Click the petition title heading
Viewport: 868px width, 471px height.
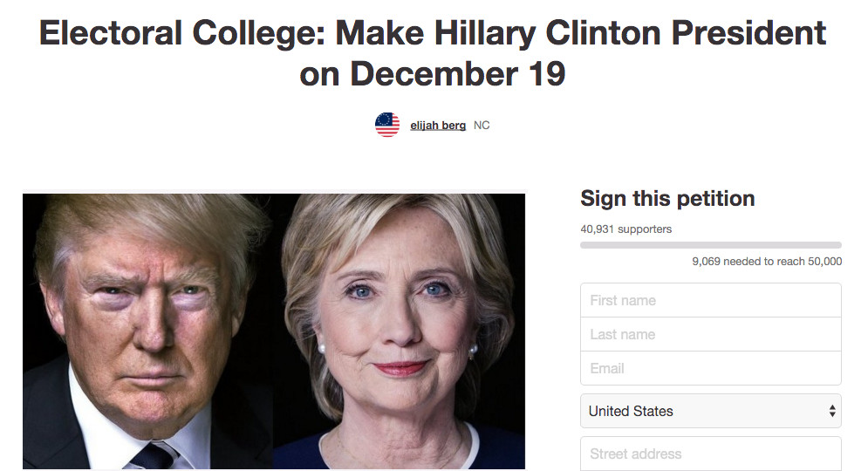(x=433, y=53)
